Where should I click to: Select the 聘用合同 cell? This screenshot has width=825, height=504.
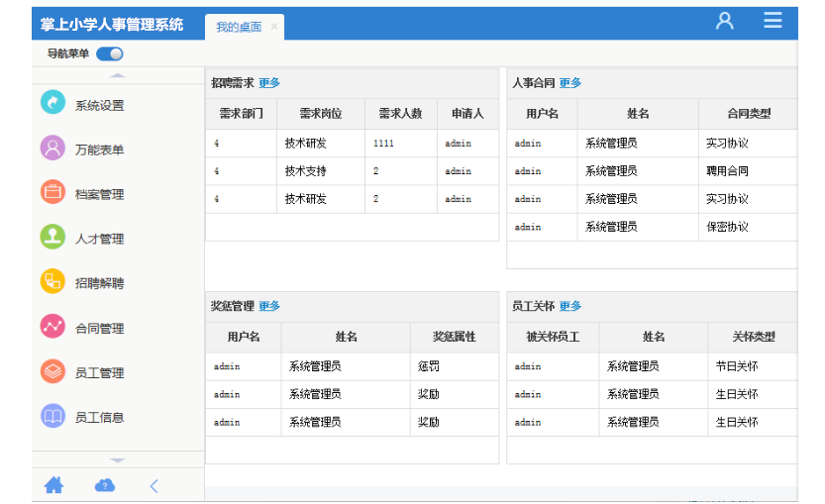748,171
